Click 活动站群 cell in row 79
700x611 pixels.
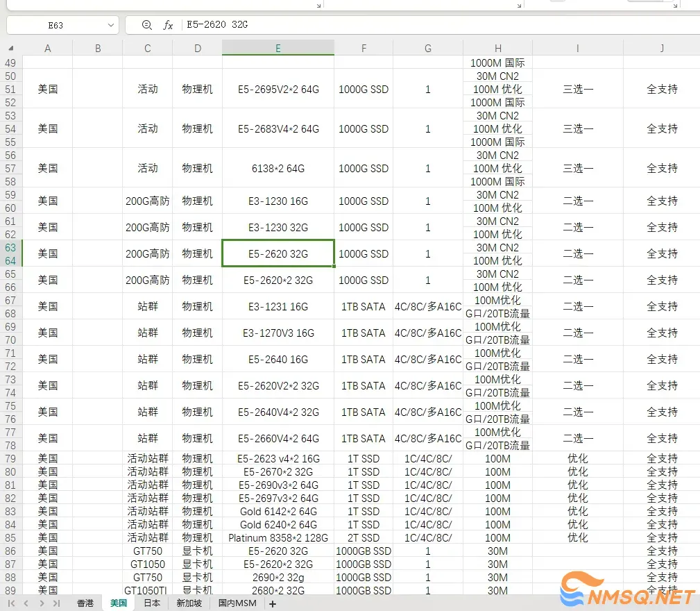(x=147, y=459)
